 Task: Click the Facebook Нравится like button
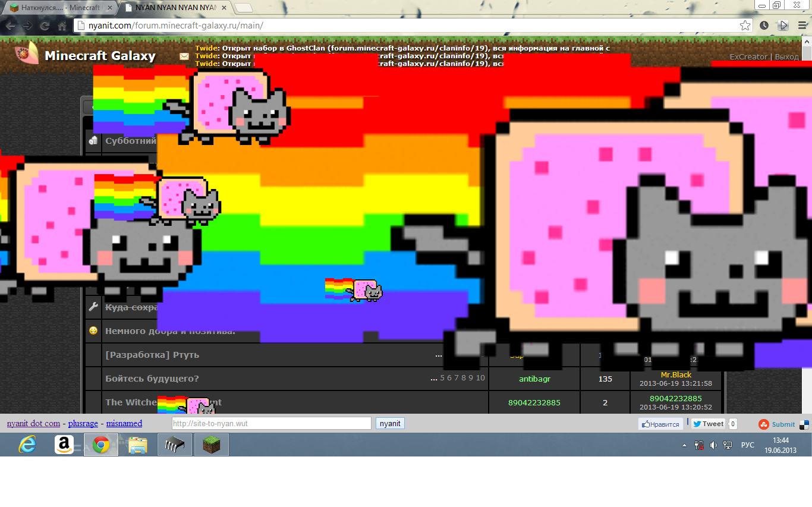660,424
